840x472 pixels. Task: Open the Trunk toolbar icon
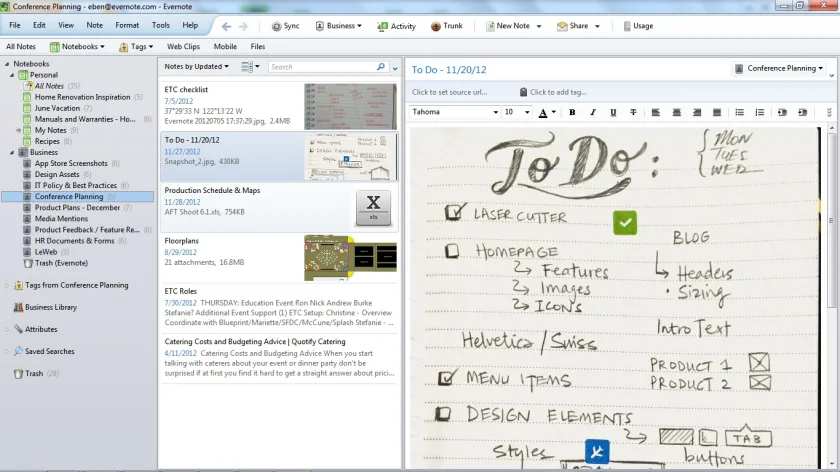tap(436, 26)
